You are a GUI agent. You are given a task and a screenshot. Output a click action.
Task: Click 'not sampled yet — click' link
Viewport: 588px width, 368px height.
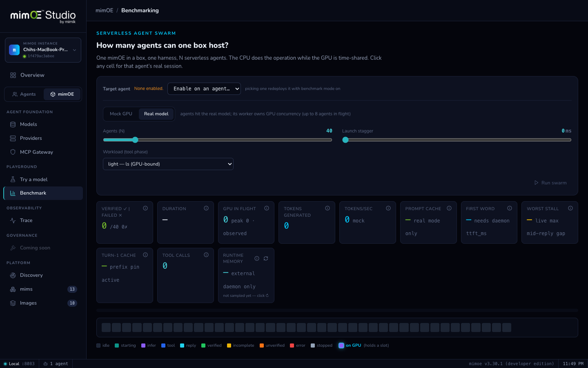coord(246,296)
